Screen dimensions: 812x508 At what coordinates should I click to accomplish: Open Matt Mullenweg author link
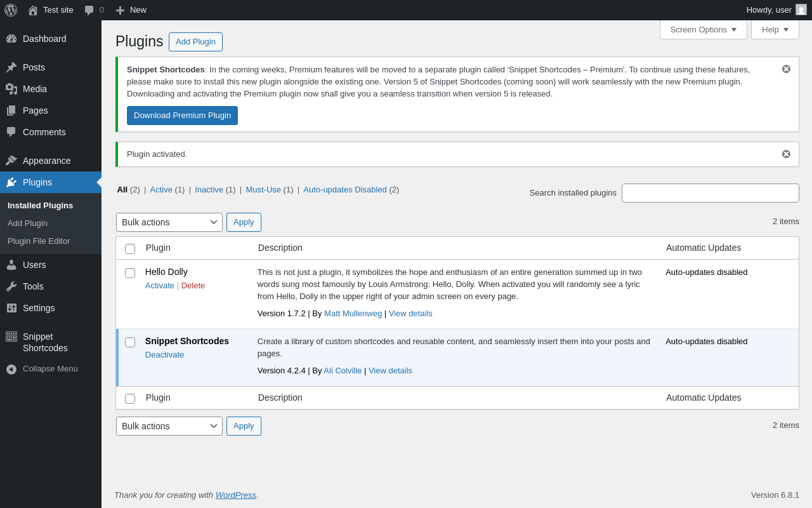click(x=353, y=314)
